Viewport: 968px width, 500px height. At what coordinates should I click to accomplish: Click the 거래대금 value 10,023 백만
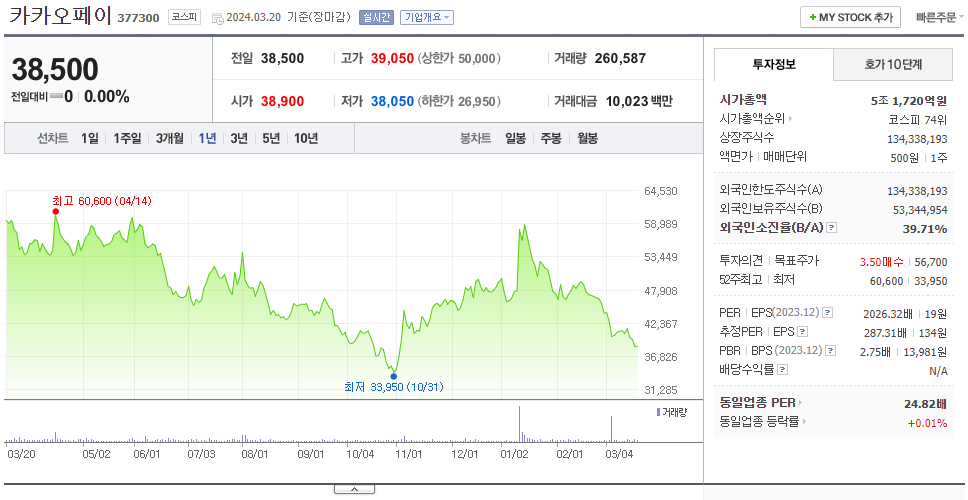tap(639, 101)
